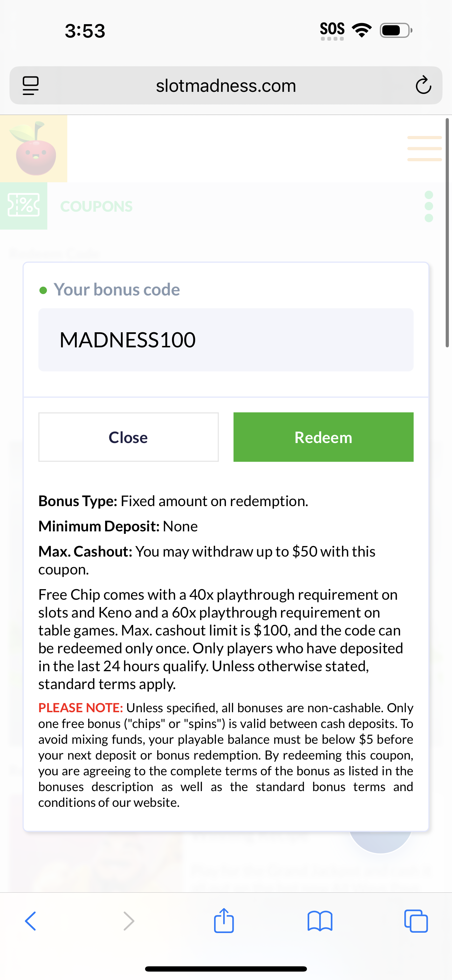
Task: Tap the Safari page menu reader icon
Action: (x=31, y=86)
